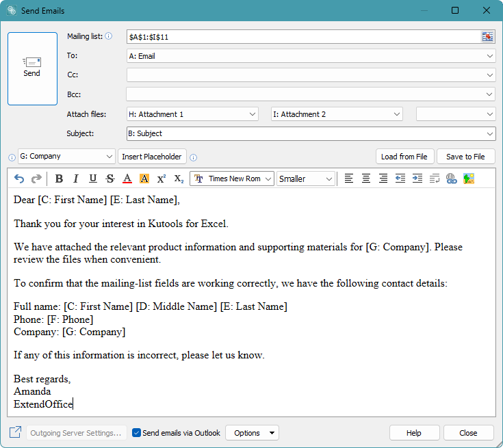Open the Bcc field dropdown
The image size is (503, 448).
click(x=489, y=94)
